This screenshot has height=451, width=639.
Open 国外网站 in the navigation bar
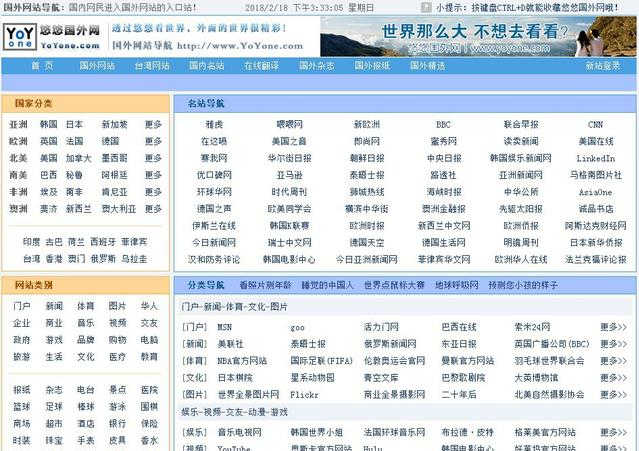pos(97,66)
